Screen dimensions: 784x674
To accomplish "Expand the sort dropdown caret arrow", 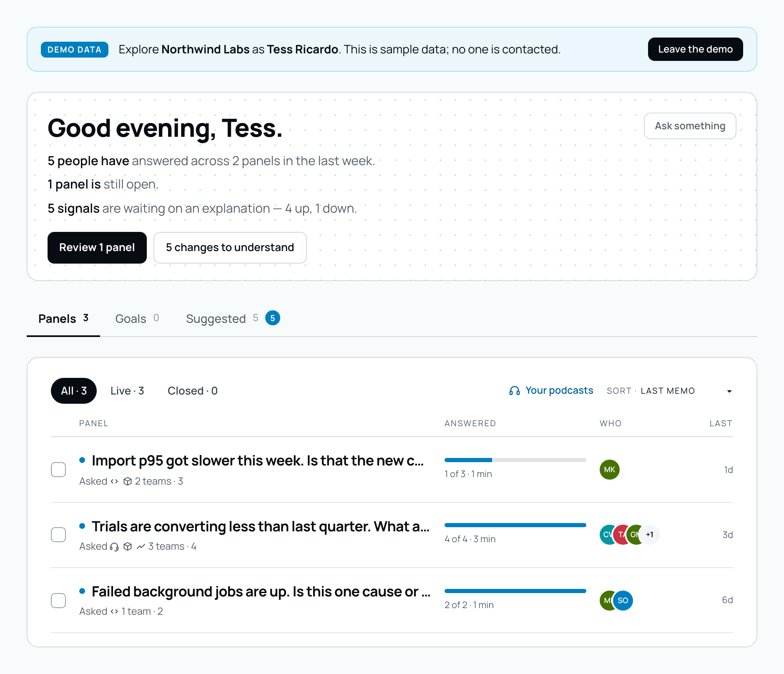I will [x=729, y=391].
